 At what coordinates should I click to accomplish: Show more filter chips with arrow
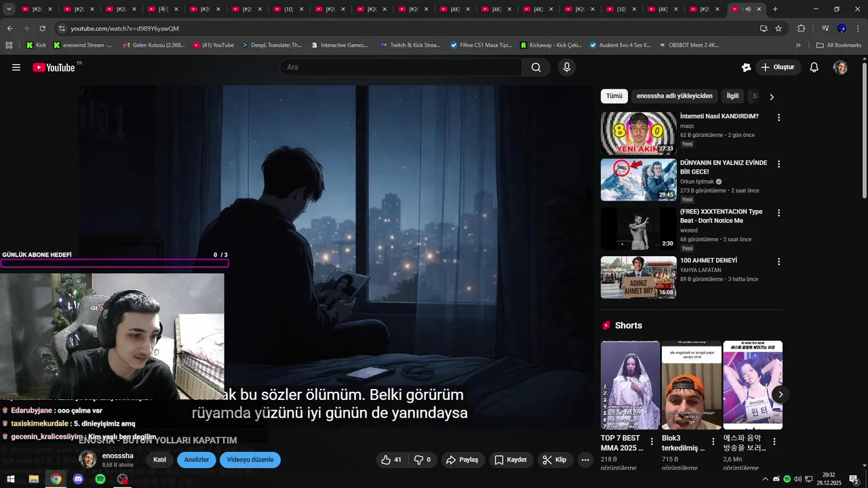pyautogui.click(x=771, y=97)
